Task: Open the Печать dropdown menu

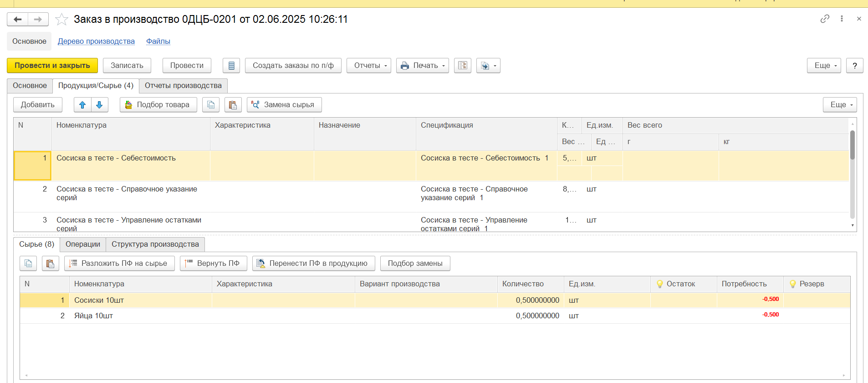Action: tap(423, 66)
